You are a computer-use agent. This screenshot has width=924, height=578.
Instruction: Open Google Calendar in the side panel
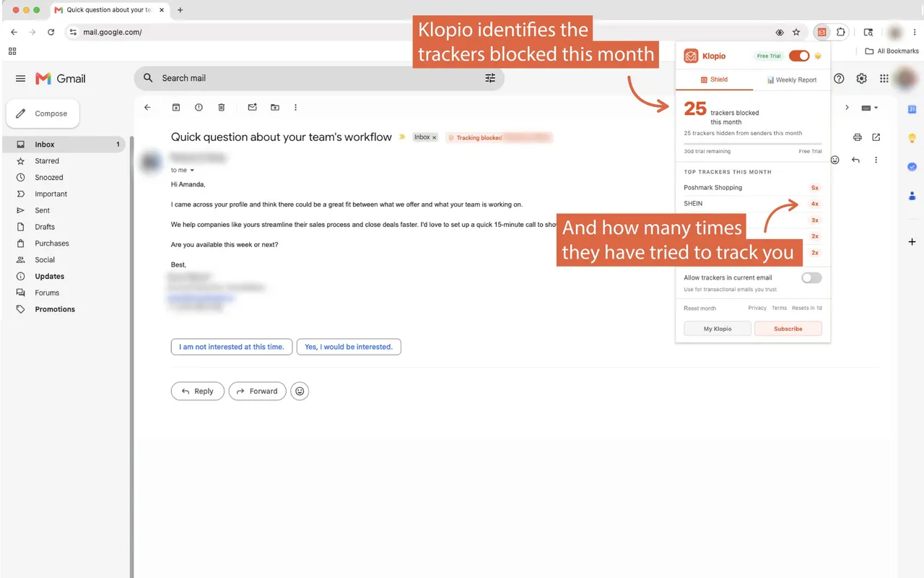click(912, 109)
